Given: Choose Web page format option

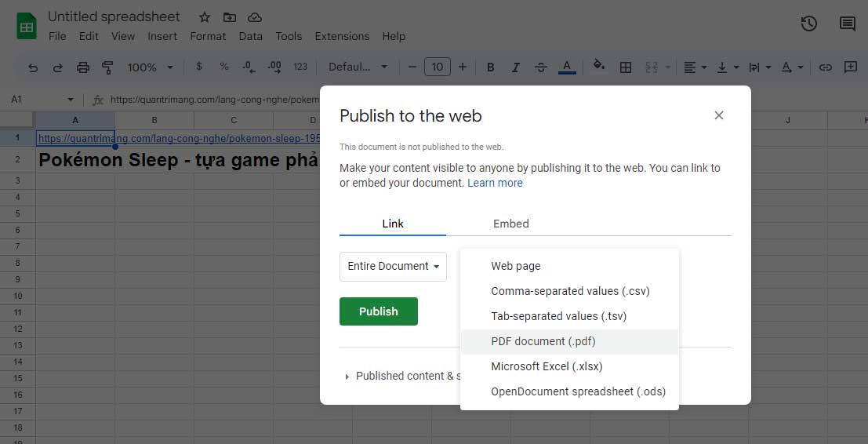Looking at the screenshot, I should coord(569,266).
